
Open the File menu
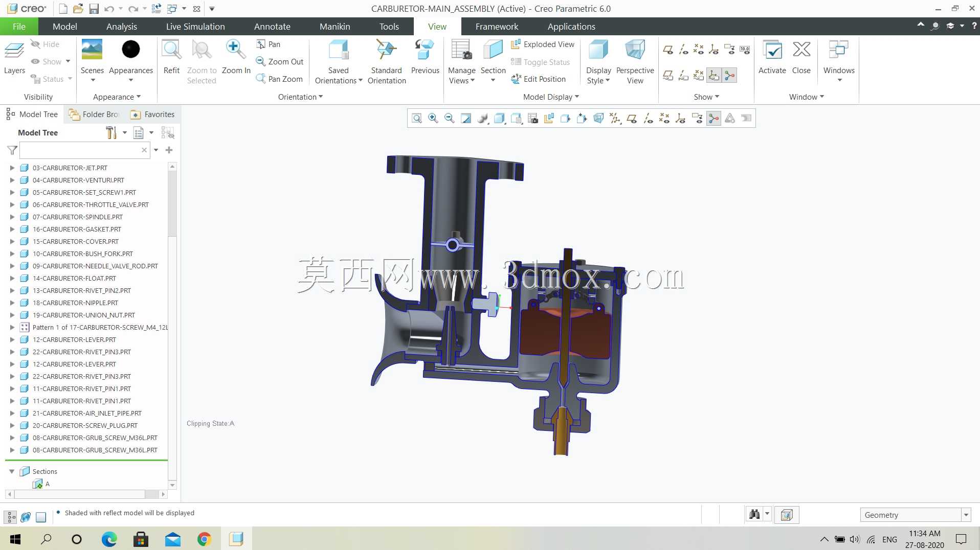19,27
